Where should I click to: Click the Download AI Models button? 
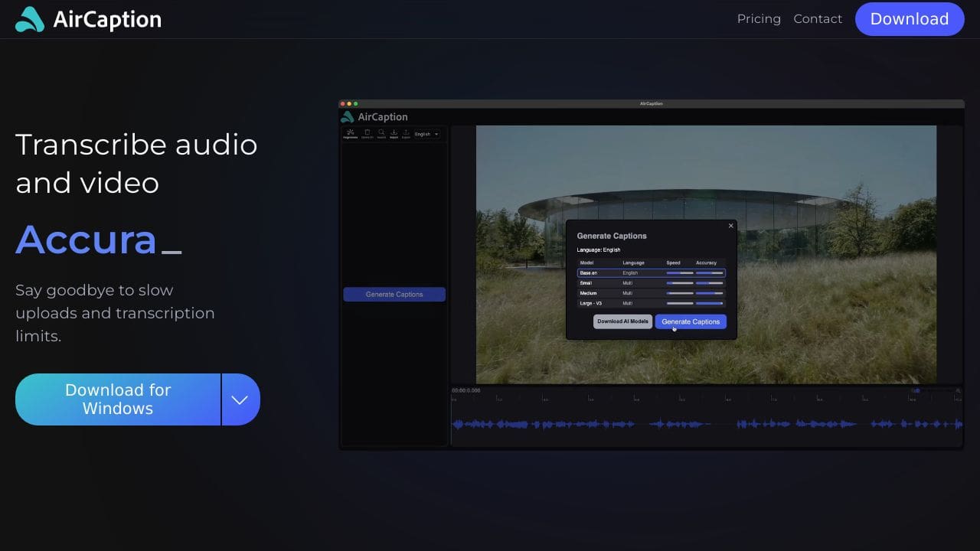point(622,321)
